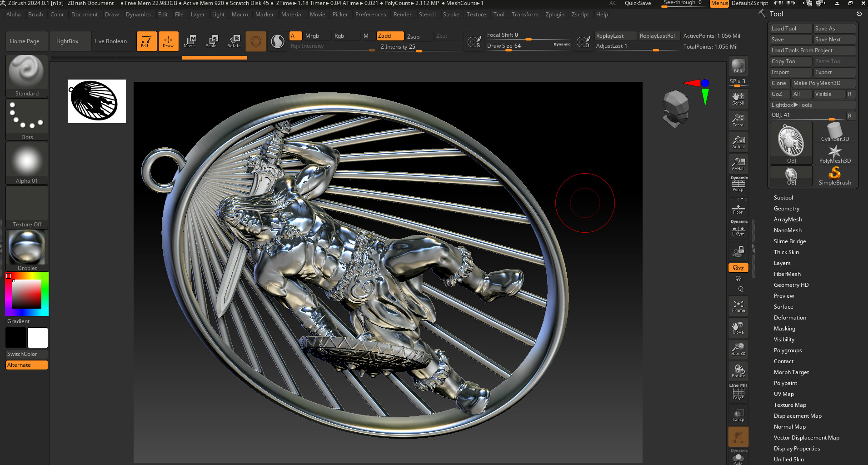This screenshot has height=465, width=868.
Task: Open the Zplugin menu
Action: [555, 15]
